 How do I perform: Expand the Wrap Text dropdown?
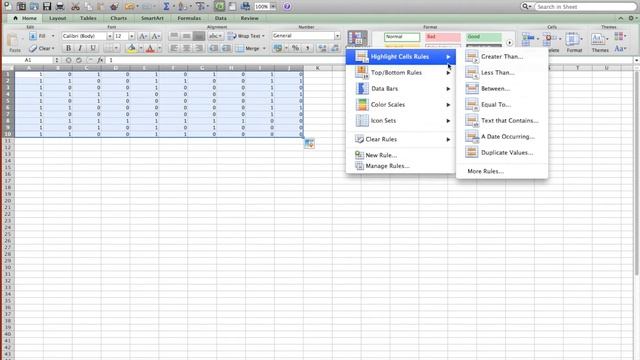click(x=263, y=36)
